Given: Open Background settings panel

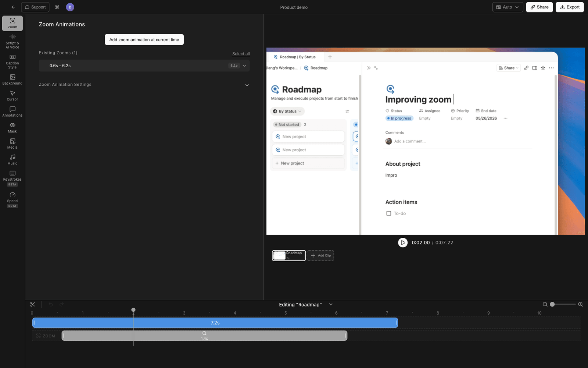Looking at the screenshot, I should point(12,79).
